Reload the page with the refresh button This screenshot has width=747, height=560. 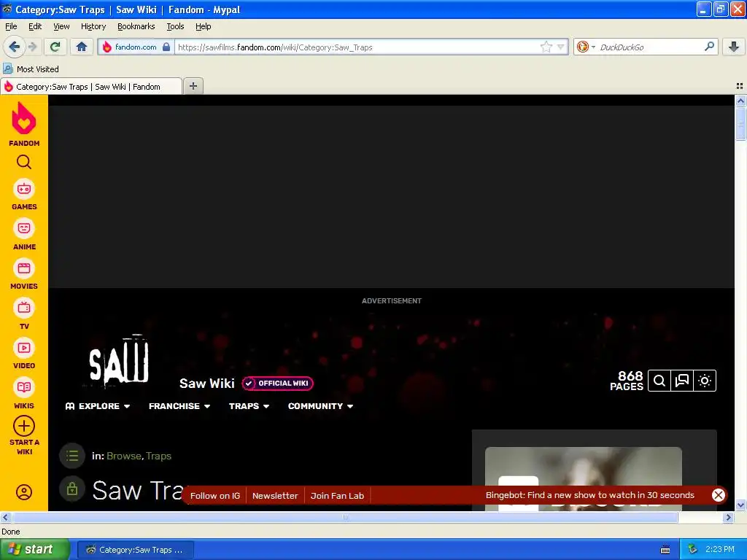(55, 47)
